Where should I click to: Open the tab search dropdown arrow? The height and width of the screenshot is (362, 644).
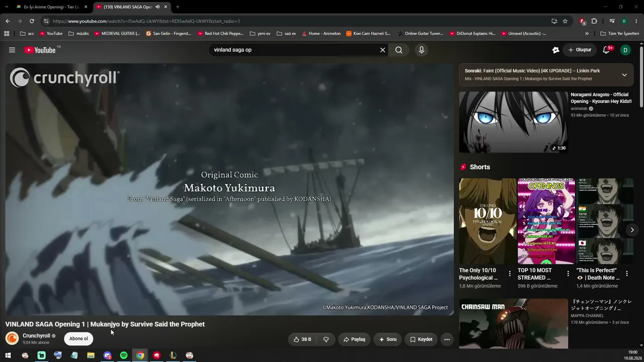coord(7,7)
